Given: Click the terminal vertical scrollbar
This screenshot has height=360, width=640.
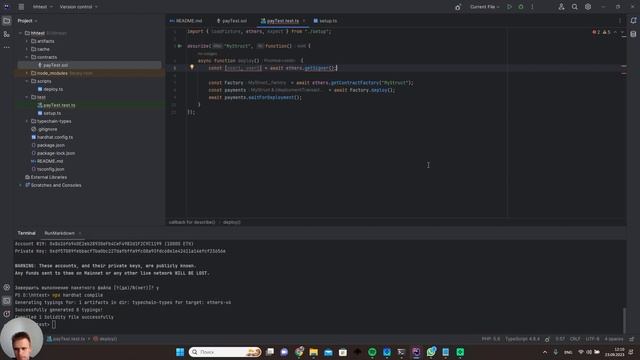Looking at the screenshot, I should click(x=624, y=320).
